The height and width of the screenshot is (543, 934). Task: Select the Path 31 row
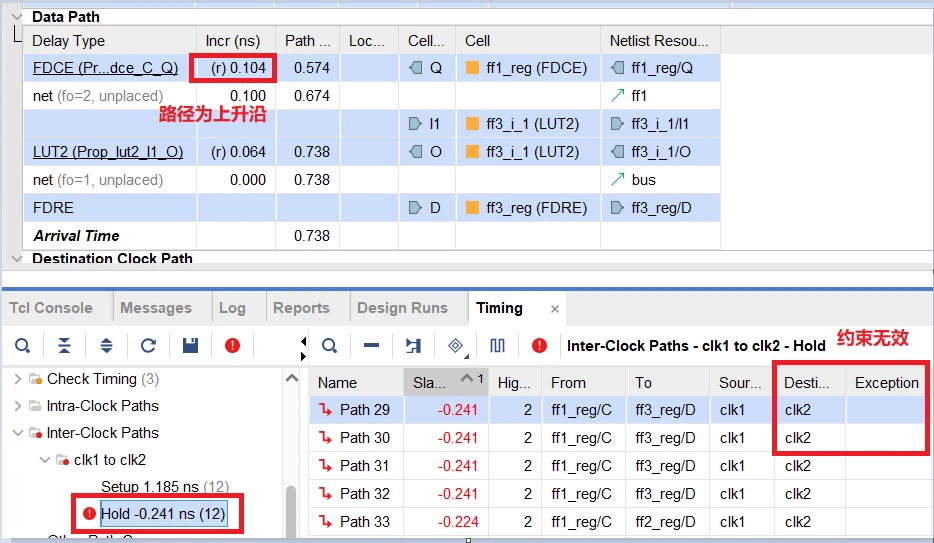pyautogui.click(x=618, y=466)
